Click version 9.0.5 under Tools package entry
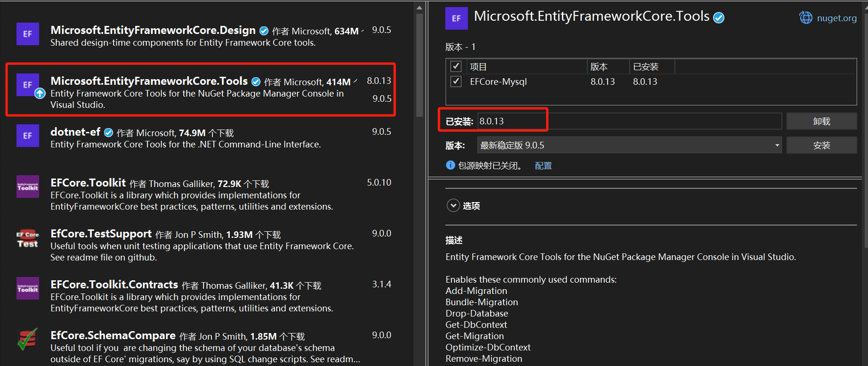Screen dimensions: 868x366 coord(382,98)
